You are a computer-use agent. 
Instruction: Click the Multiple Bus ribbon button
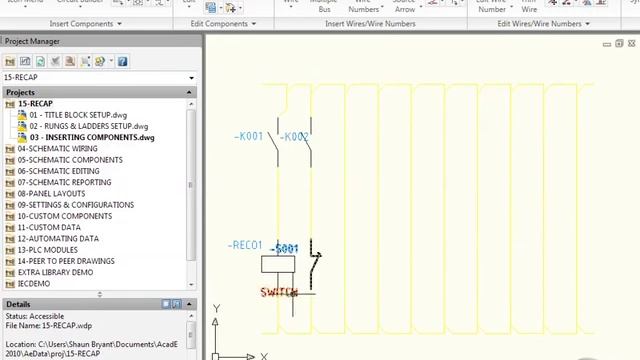pos(324,7)
